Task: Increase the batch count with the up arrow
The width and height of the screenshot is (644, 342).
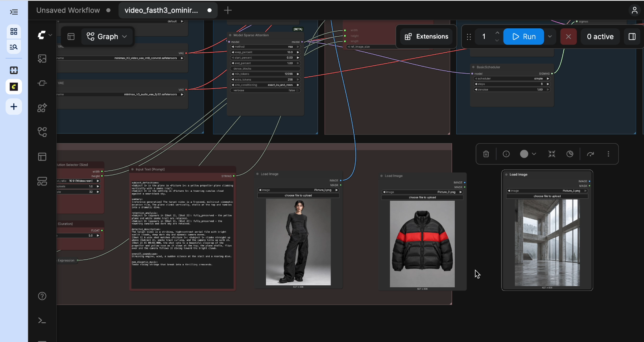Action: [x=497, y=33]
